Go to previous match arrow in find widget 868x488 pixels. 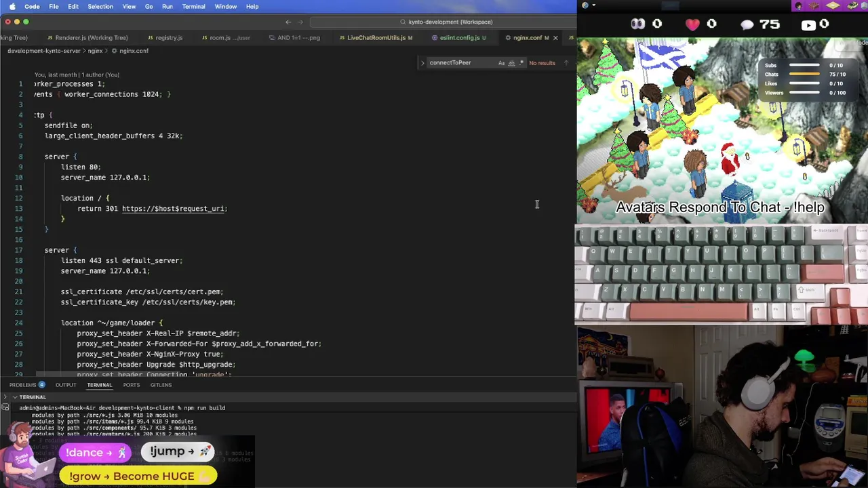[566, 63]
